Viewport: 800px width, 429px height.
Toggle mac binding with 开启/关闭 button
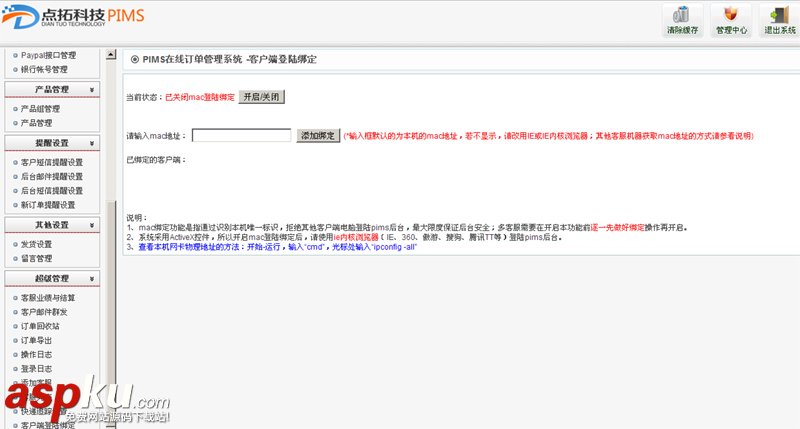click(261, 97)
